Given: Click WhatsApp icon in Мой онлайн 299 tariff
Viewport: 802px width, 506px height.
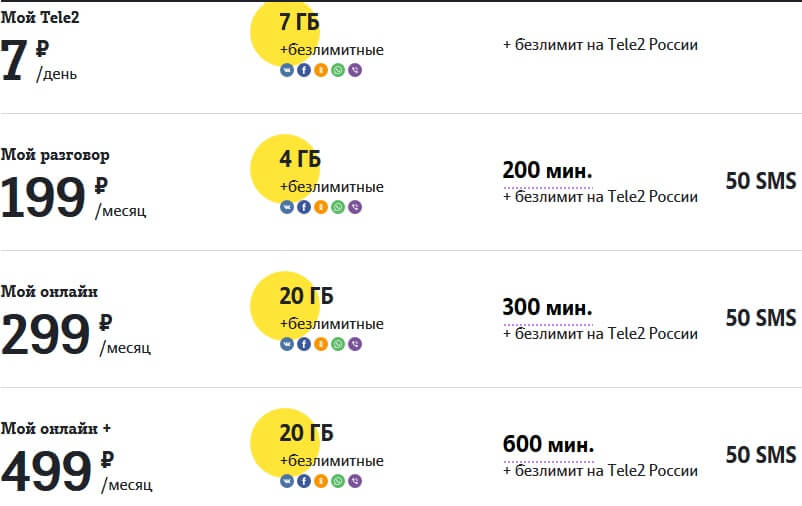Looking at the screenshot, I should (x=338, y=344).
